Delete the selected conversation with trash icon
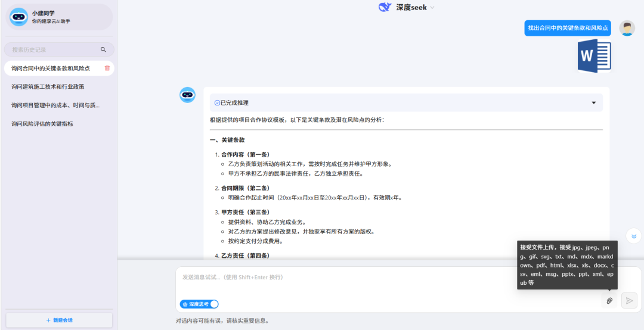Image resolution: width=644 pixels, height=330 pixels. pos(107,69)
